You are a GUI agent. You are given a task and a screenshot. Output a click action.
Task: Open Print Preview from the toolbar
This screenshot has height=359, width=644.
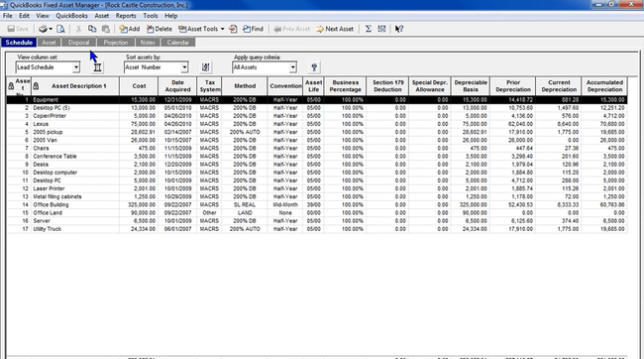click(60, 29)
